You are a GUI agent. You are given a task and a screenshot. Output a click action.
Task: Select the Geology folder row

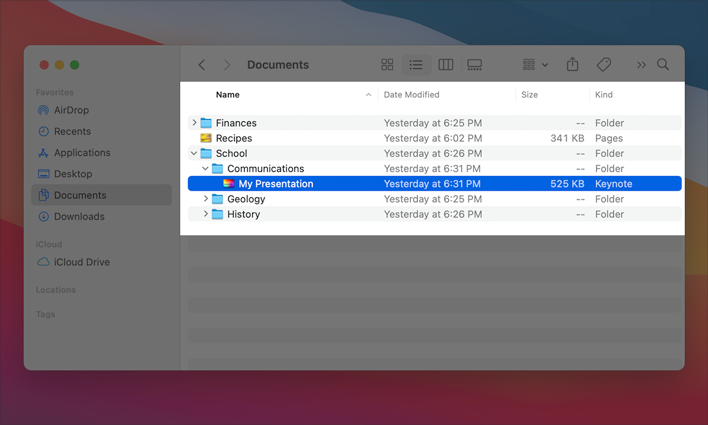coord(434,199)
